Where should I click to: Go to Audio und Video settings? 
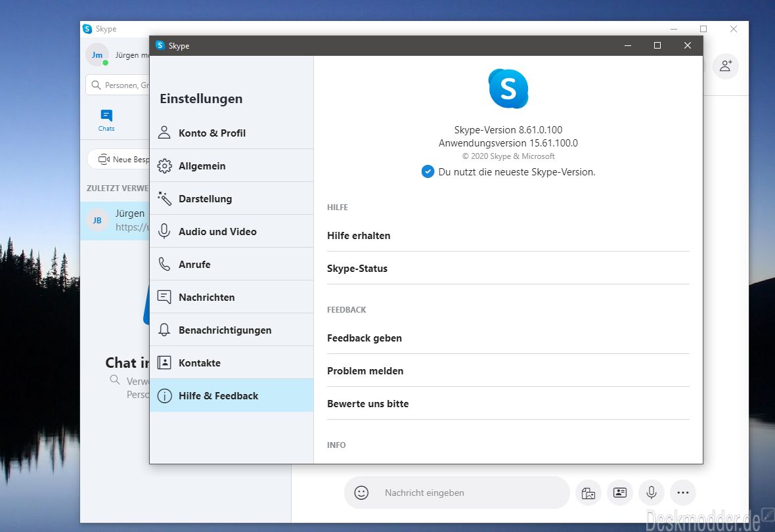(x=231, y=231)
